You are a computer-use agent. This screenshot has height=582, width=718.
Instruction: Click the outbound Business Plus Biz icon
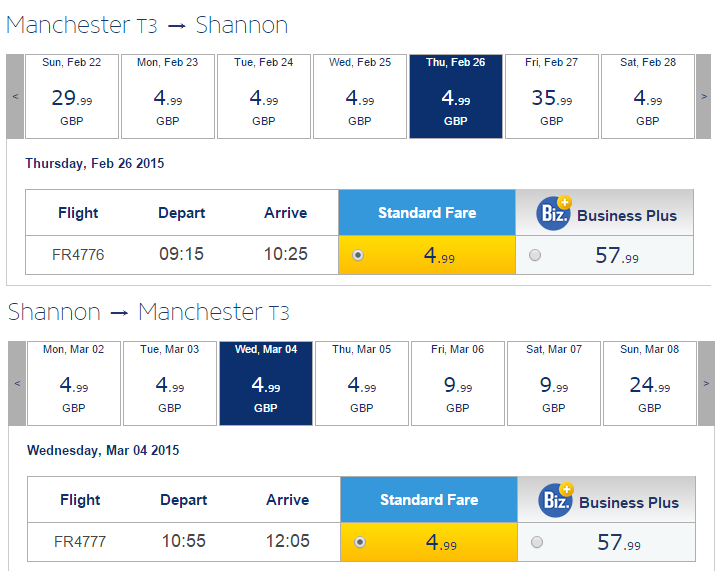tap(554, 213)
